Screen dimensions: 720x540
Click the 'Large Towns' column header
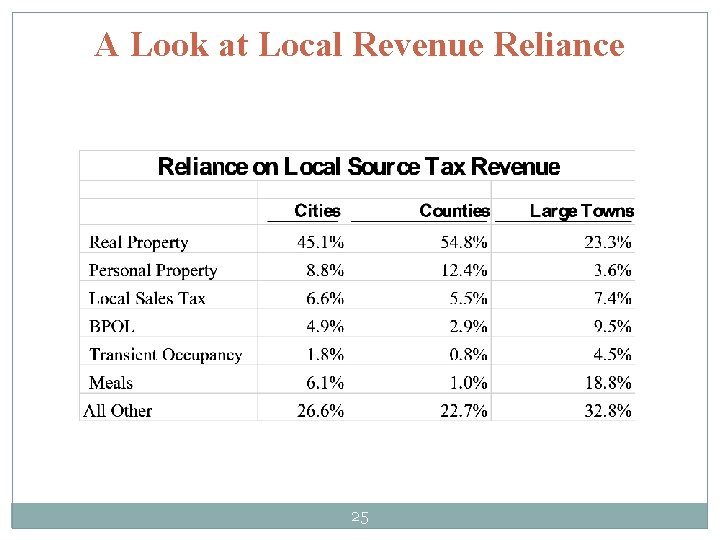(582, 211)
